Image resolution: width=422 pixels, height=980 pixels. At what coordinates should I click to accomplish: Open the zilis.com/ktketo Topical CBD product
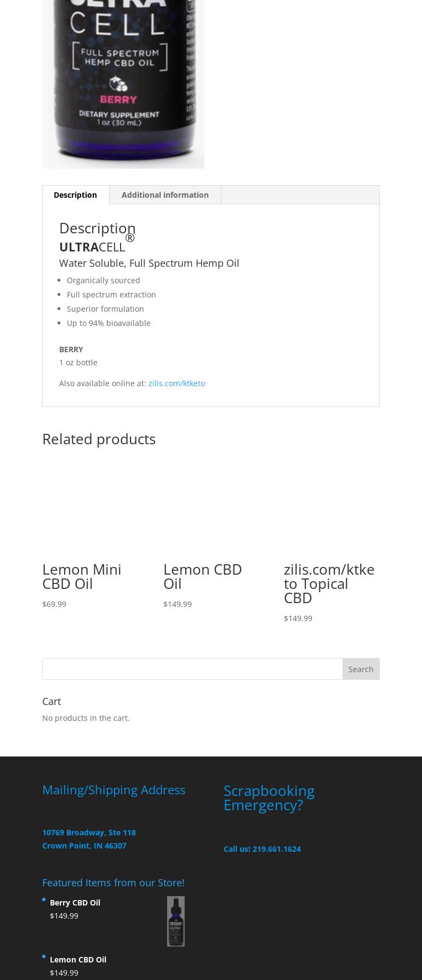(329, 583)
